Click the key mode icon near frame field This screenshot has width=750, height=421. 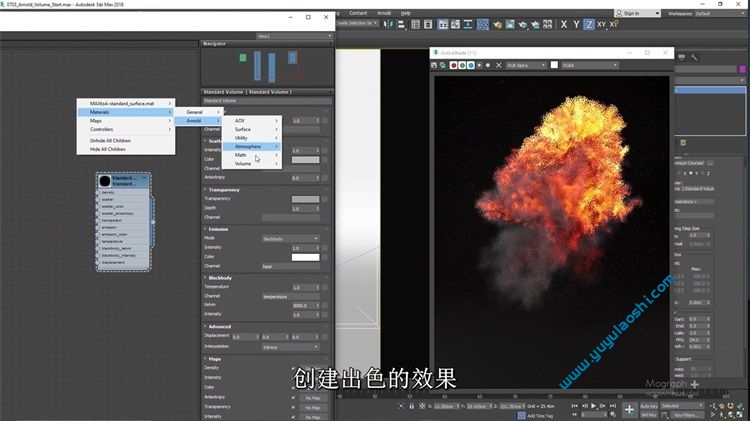tap(575, 414)
